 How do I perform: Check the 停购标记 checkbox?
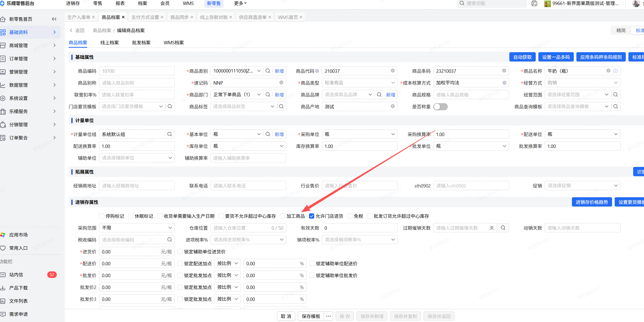102,216
